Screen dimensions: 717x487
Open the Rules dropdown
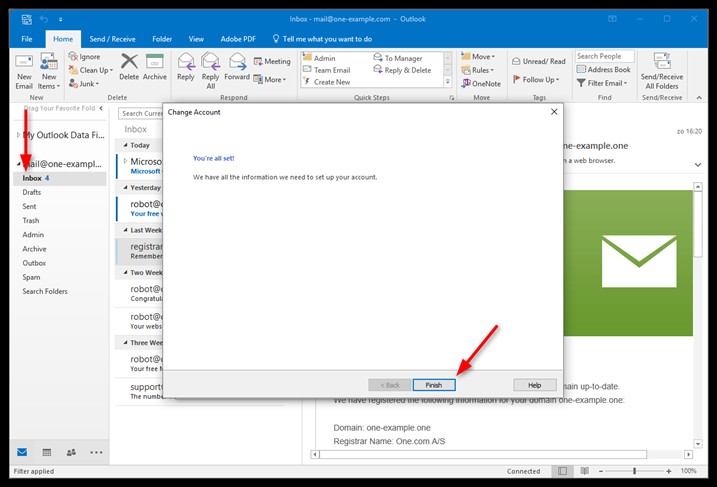tap(477, 70)
